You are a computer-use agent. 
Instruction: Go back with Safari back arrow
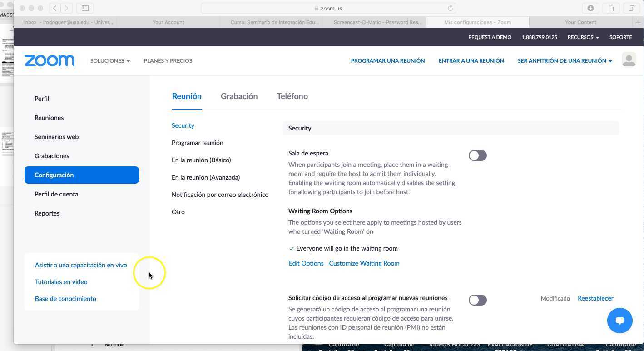(54, 8)
